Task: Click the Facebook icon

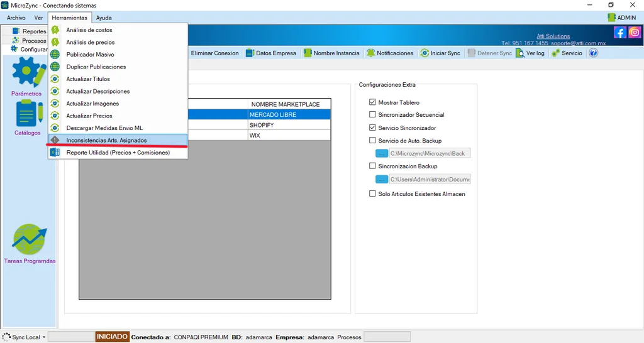Action: pyautogui.click(x=619, y=33)
